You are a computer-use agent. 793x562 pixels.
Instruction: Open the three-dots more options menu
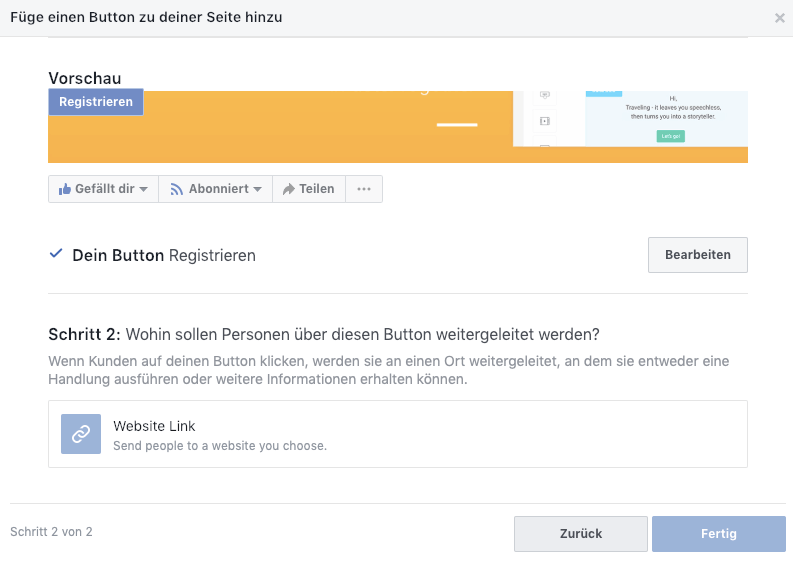pyautogui.click(x=364, y=189)
